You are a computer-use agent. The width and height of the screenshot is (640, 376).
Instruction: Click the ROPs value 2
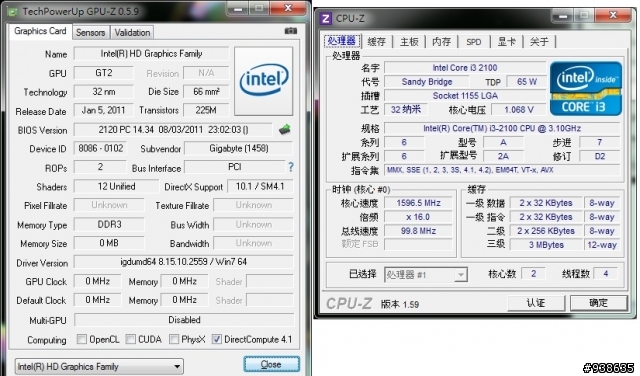100,167
